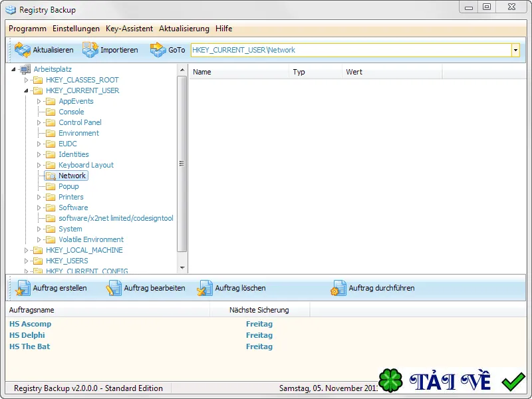Open the Programm menu
This screenshot has width=532, height=399.
pos(27,29)
